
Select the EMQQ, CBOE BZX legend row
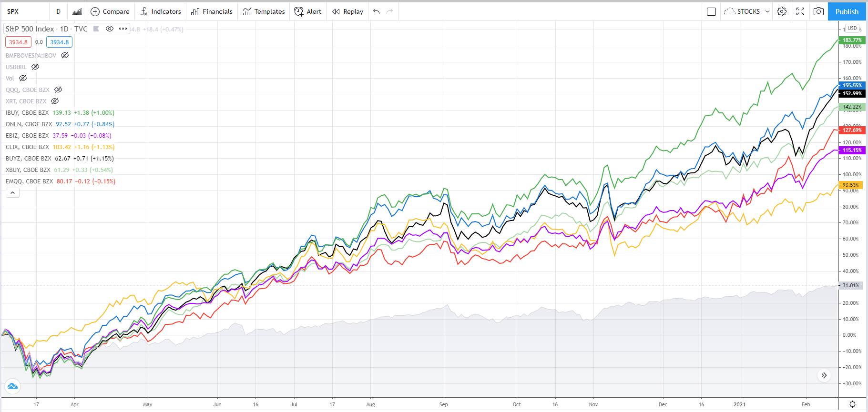pyautogui.click(x=61, y=181)
